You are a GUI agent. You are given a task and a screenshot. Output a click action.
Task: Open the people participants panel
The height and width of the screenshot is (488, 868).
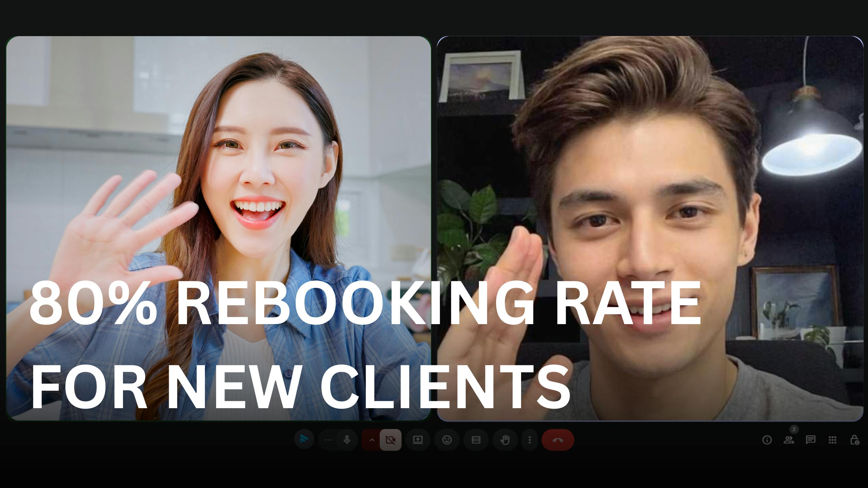point(788,440)
